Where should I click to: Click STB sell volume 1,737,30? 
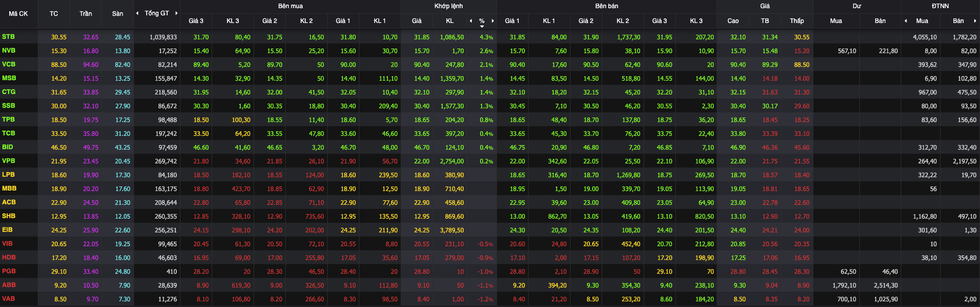tap(628, 37)
